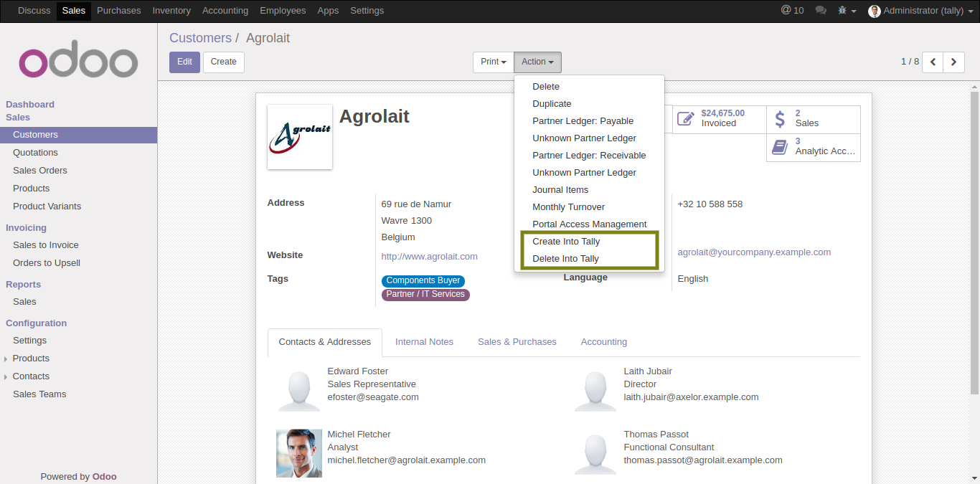This screenshot has height=484, width=980.
Task: Go back to Customers breadcrumb
Action: coord(200,38)
